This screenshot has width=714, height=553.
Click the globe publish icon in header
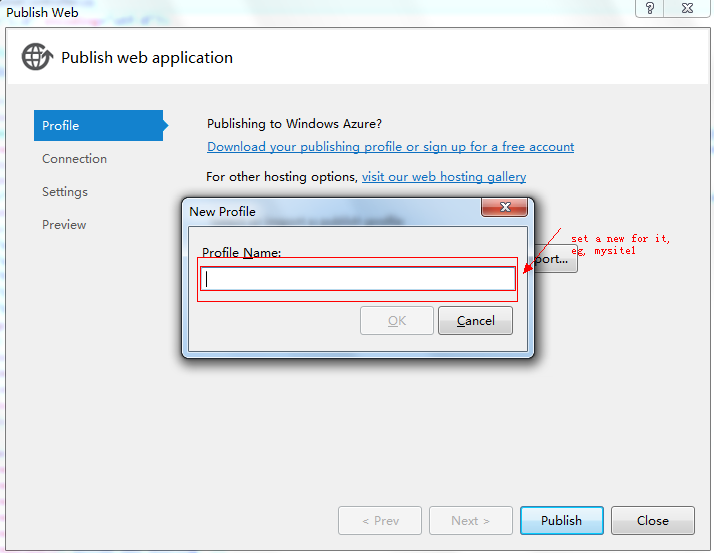pos(36,57)
